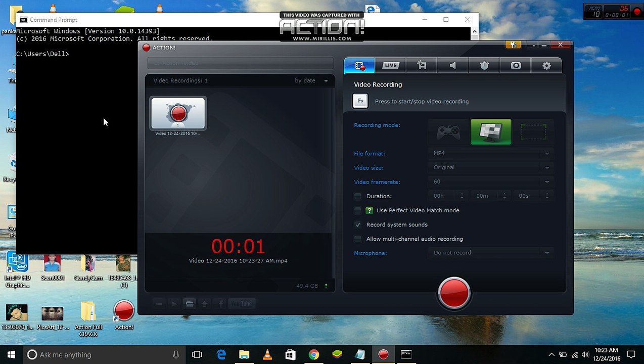The image size is (644, 364).
Task: Open the volume control in system tray
Action: coord(585,355)
